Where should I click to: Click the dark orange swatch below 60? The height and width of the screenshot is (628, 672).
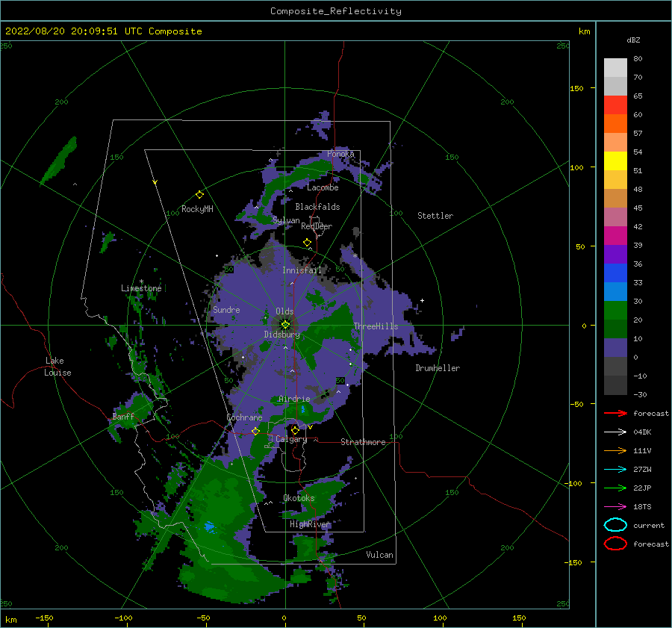[615, 124]
